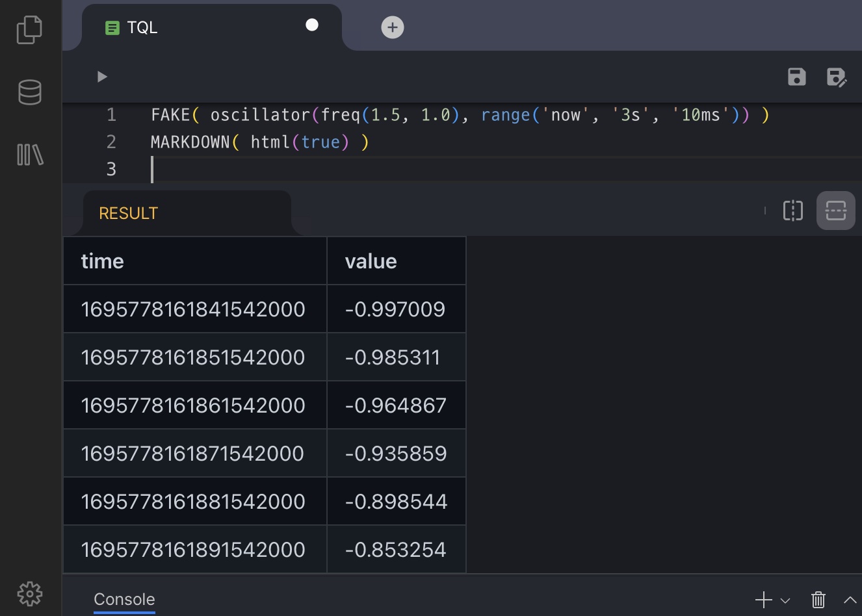862x616 pixels.
Task: Add a new editor tab
Action: click(x=392, y=27)
